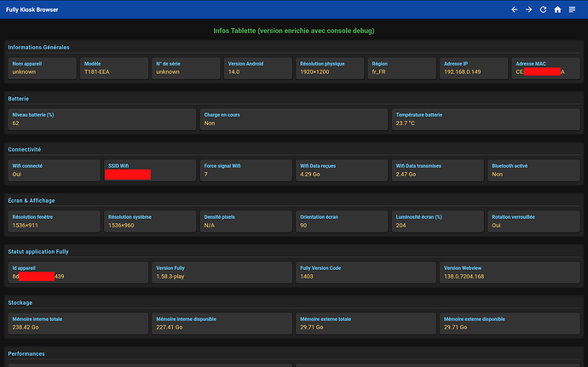Click the Informations Générales section header
The height and width of the screenshot is (367, 588).
38,47
